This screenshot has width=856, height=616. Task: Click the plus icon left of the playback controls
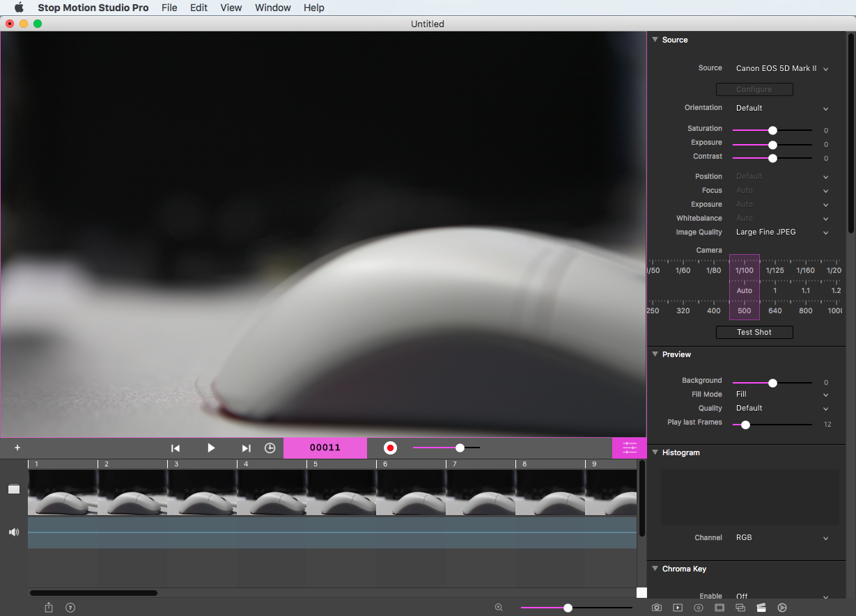(17, 448)
